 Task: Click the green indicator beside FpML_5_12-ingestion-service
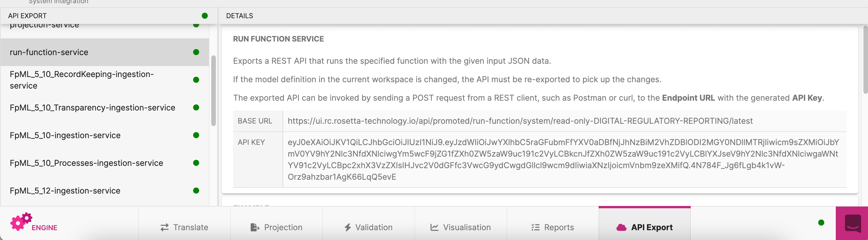[195, 190]
